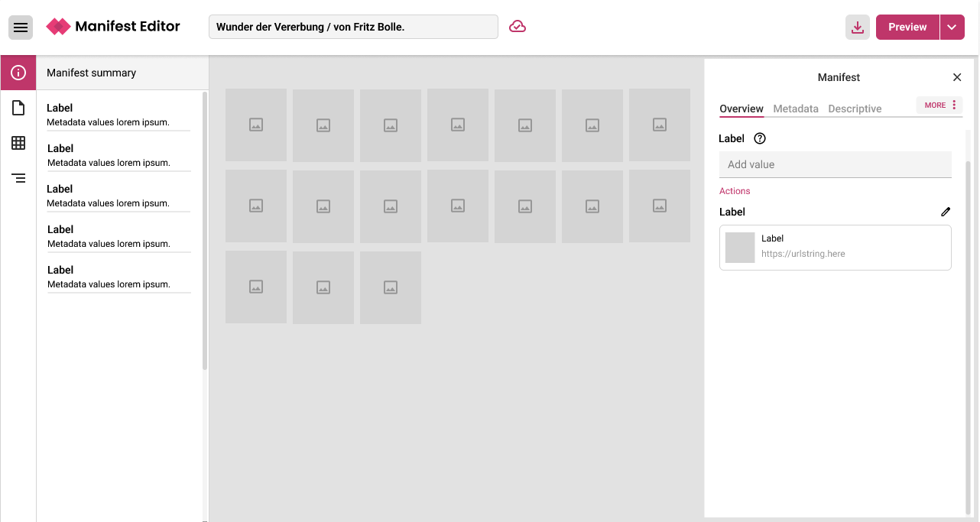The image size is (980, 522).
Task: Click the manifest title input field
Action: point(353,27)
